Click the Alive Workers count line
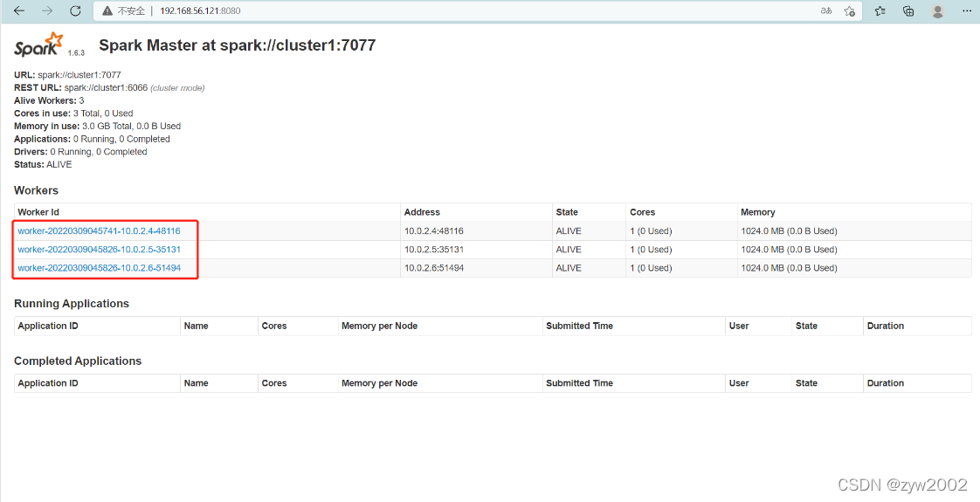 coord(49,100)
